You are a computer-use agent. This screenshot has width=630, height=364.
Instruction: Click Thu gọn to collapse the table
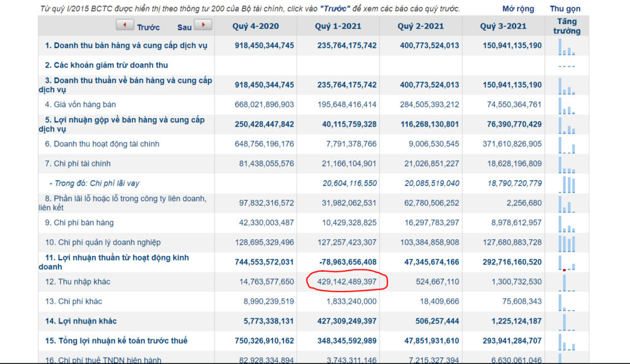click(565, 9)
